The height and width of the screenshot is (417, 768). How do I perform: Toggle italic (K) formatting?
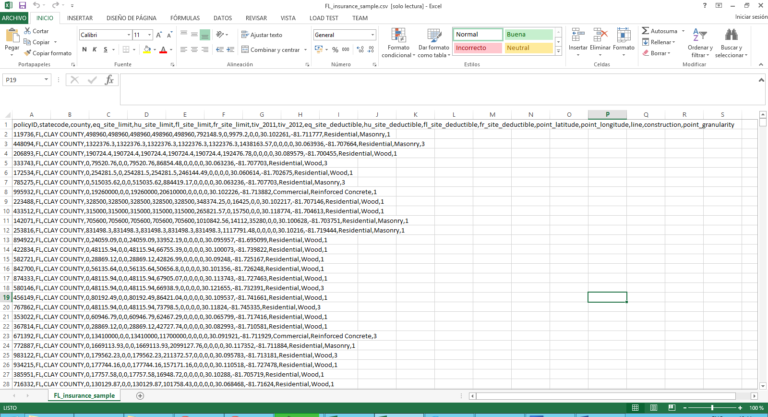pyautogui.click(x=93, y=49)
